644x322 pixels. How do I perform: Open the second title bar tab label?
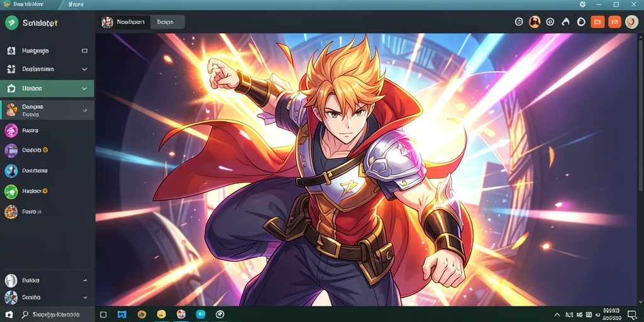tap(76, 4)
